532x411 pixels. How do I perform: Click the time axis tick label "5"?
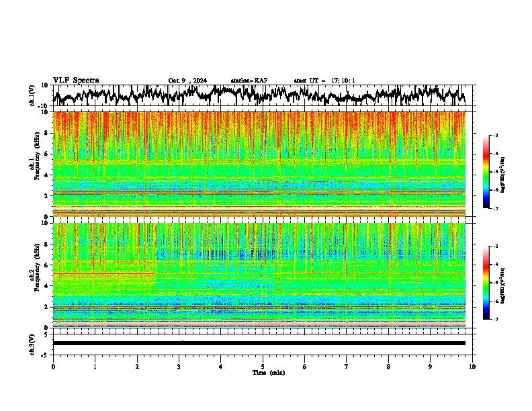pyautogui.click(x=263, y=367)
